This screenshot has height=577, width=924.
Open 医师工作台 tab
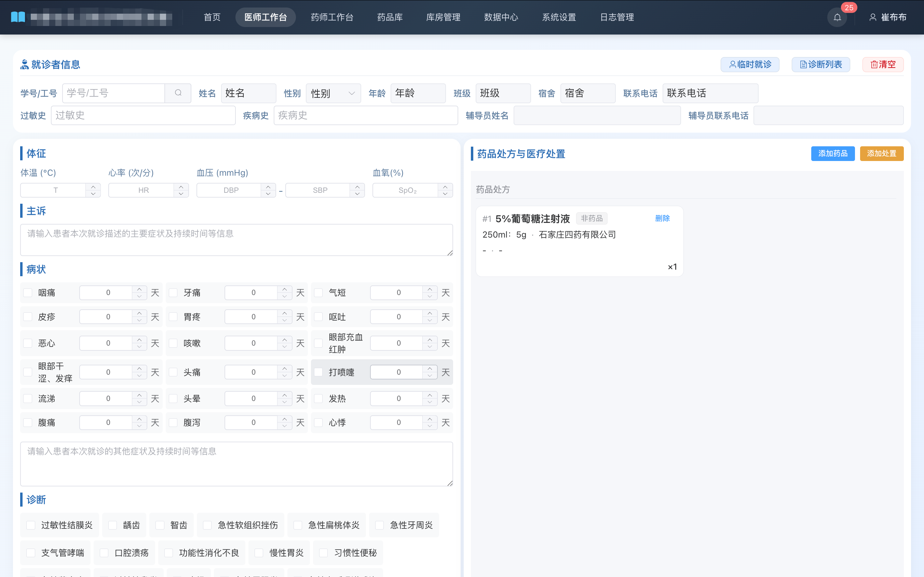(266, 17)
